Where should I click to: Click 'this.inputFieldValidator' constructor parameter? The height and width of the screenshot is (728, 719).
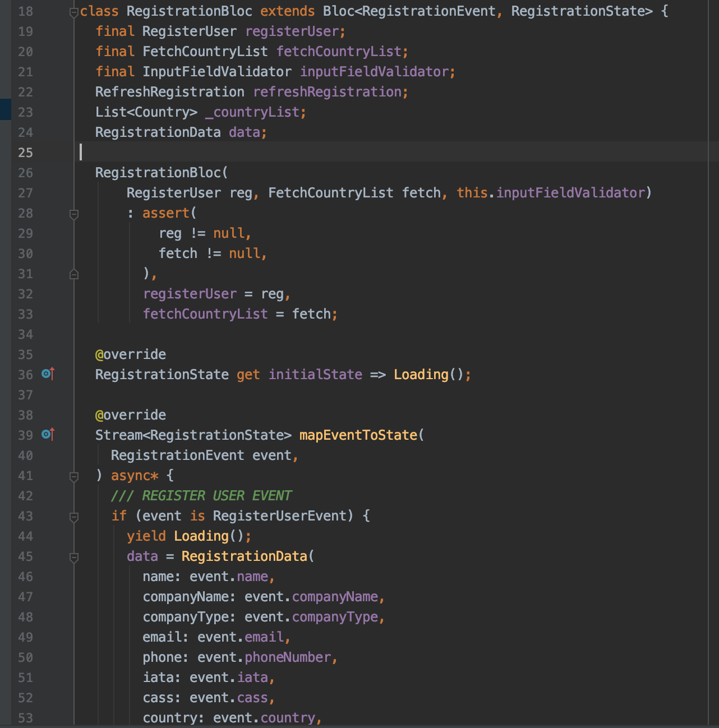(550, 193)
